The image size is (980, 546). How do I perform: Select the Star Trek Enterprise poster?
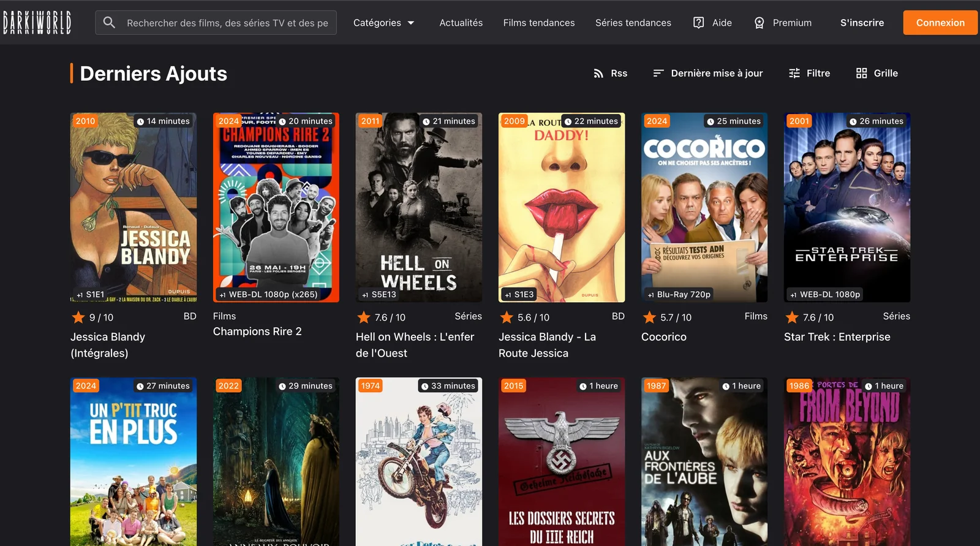coord(846,208)
